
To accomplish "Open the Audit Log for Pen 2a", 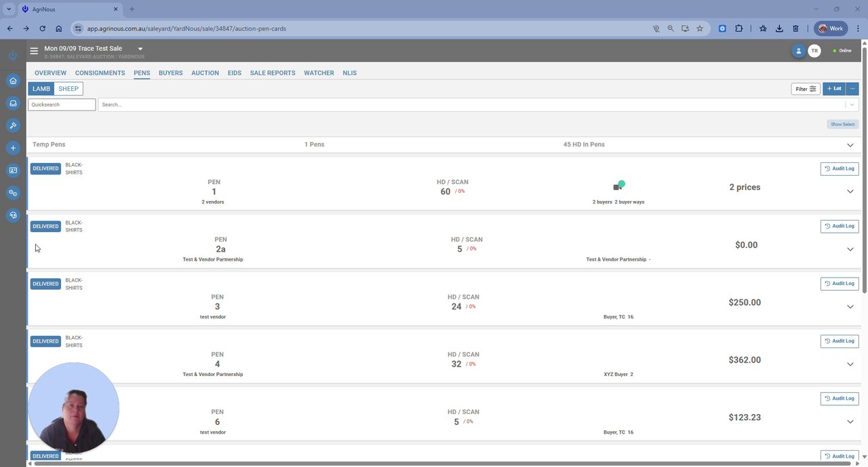I will (840, 226).
